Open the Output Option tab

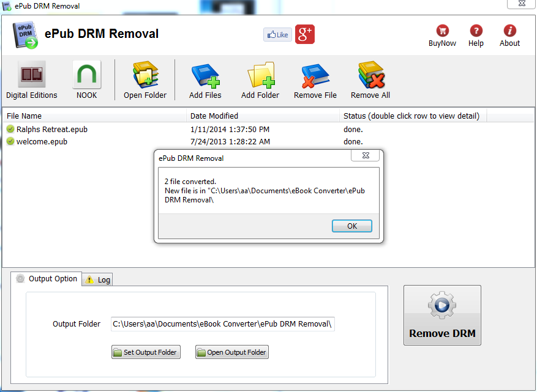coord(52,278)
